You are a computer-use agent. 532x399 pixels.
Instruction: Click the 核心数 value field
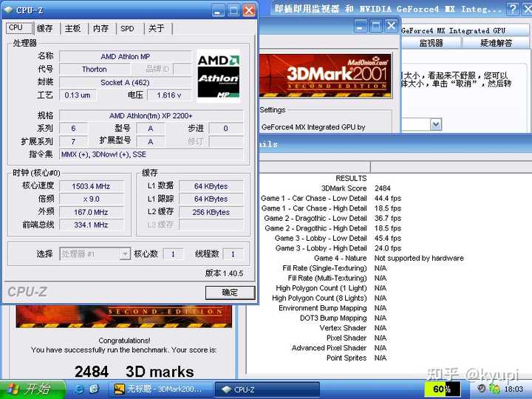coord(173,253)
